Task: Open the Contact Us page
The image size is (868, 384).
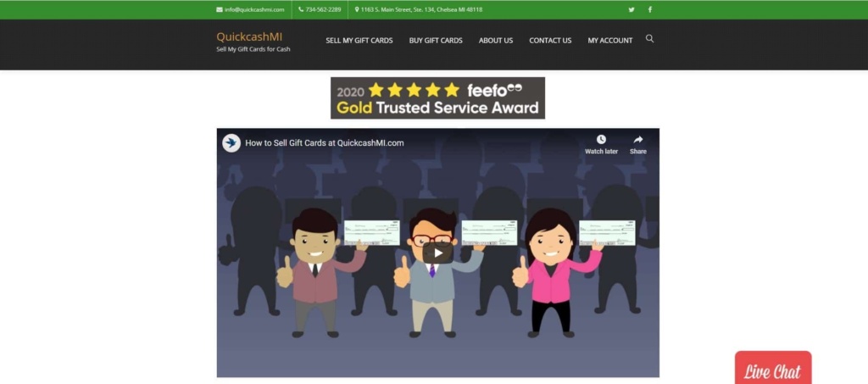Action: pos(550,41)
